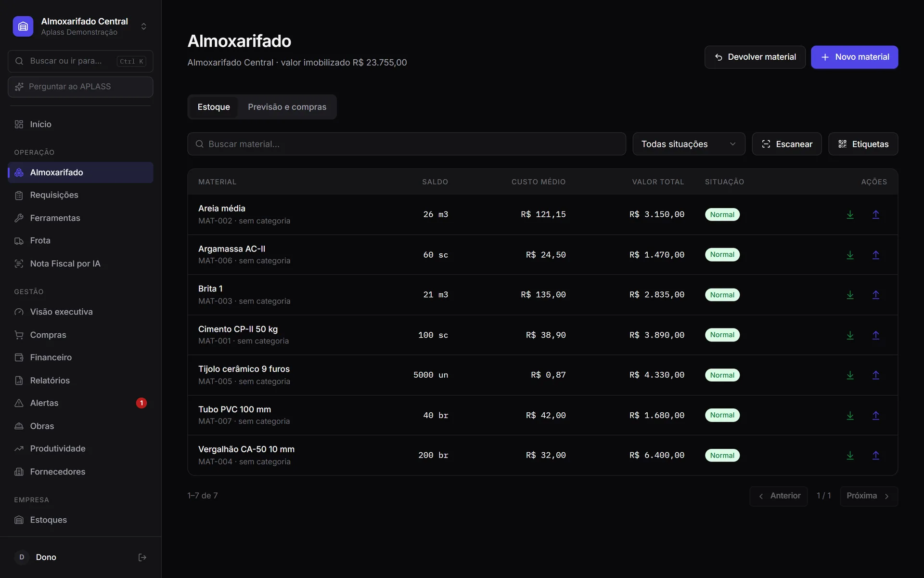
Task: Click the SALDO column header
Action: pos(435,182)
